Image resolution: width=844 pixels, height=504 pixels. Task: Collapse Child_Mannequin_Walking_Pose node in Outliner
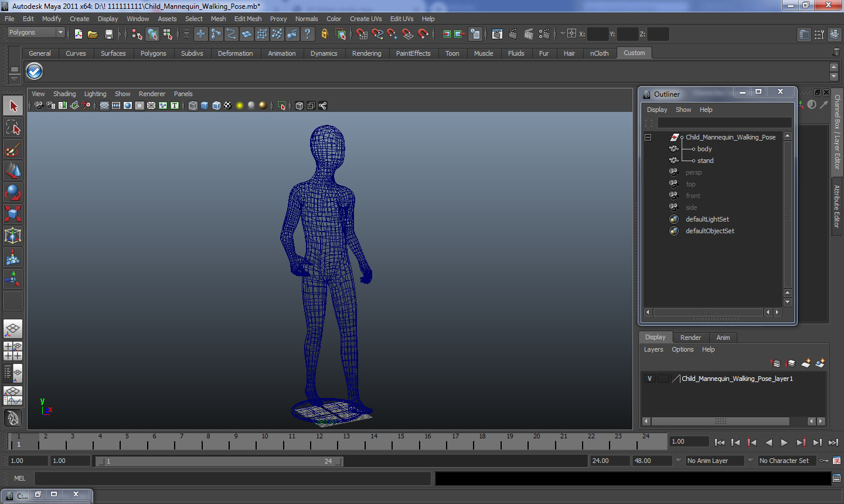(648, 137)
